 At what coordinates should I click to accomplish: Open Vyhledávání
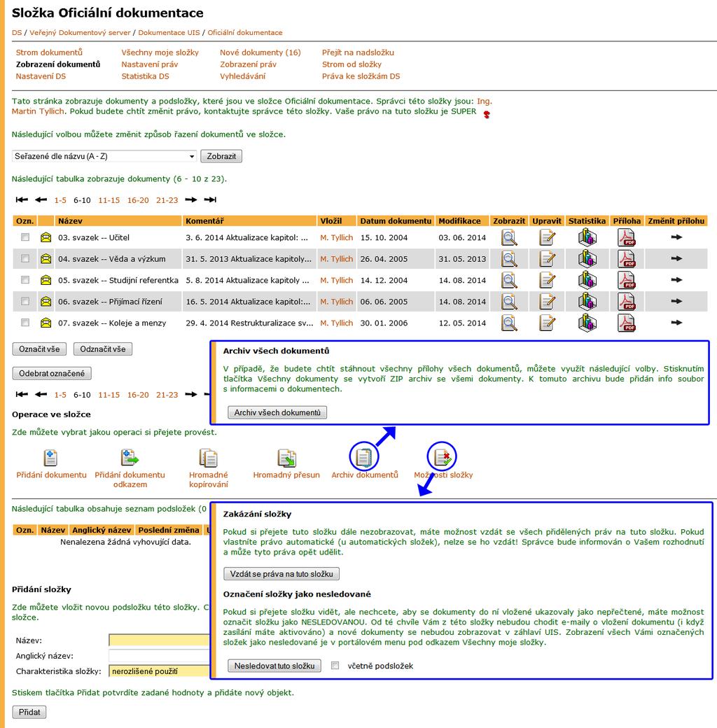tap(243, 76)
